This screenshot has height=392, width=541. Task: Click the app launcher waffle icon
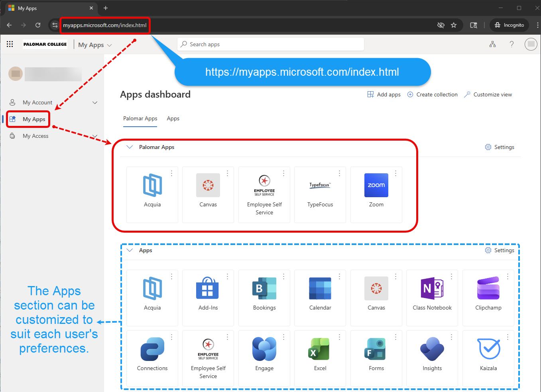point(10,44)
